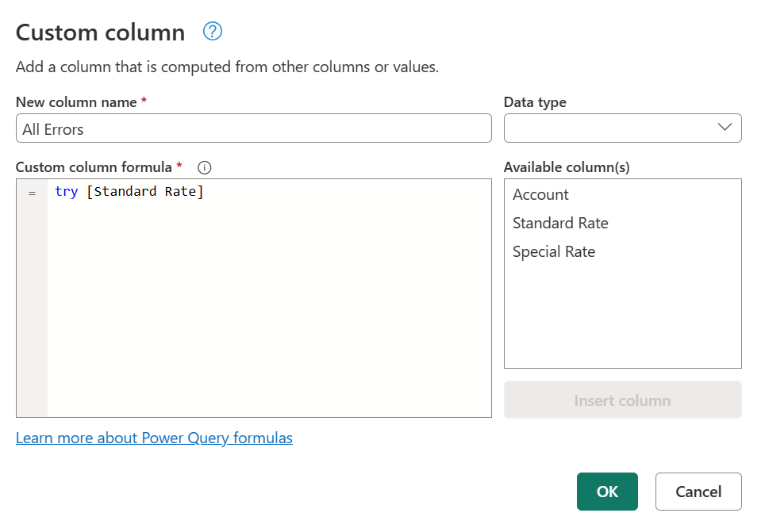The height and width of the screenshot is (532, 765).
Task: Expand the empty Data type combo box
Action: coord(622,127)
